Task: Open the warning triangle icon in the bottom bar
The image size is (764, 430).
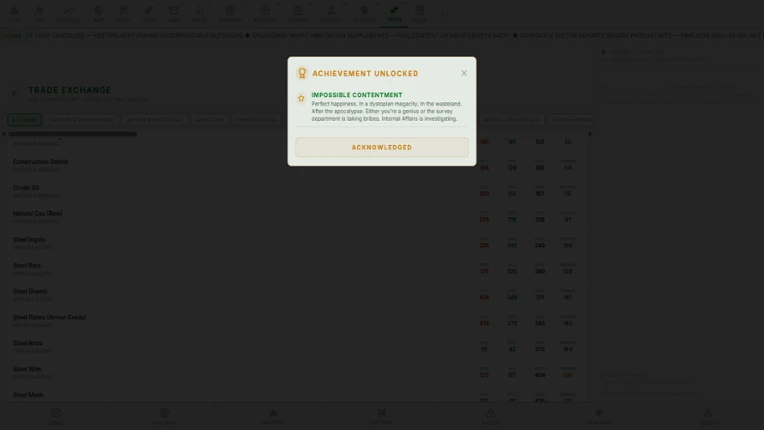Action: (x=490, y=415)
